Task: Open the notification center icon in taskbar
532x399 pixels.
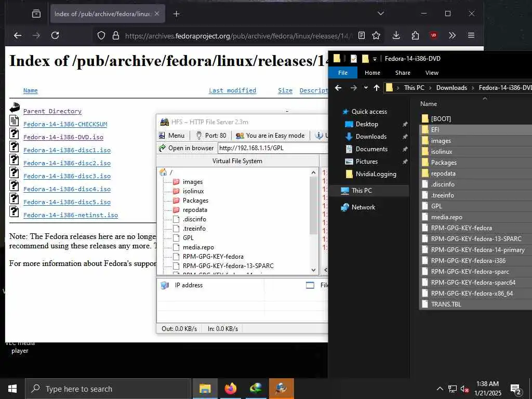Action: [516, 389]
